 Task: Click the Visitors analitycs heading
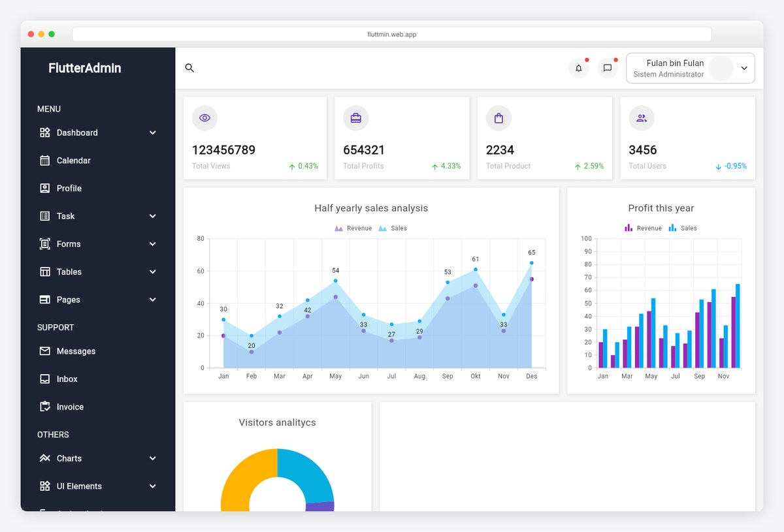pos(278,422)
